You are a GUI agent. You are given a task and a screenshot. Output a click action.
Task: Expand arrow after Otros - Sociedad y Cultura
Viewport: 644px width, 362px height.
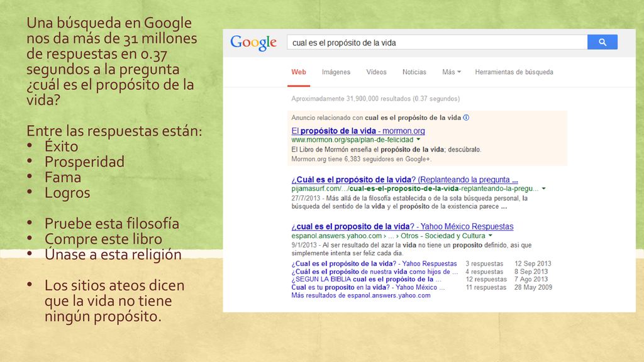coord(490,236)
